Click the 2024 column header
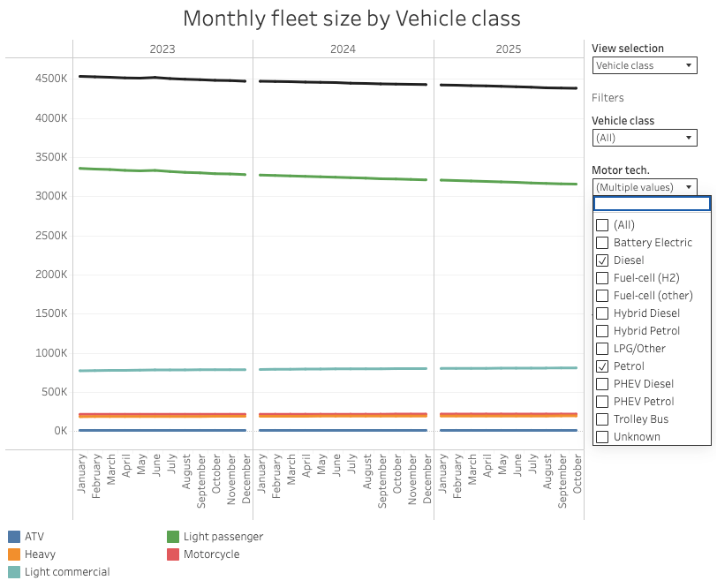 pos(343,49)
